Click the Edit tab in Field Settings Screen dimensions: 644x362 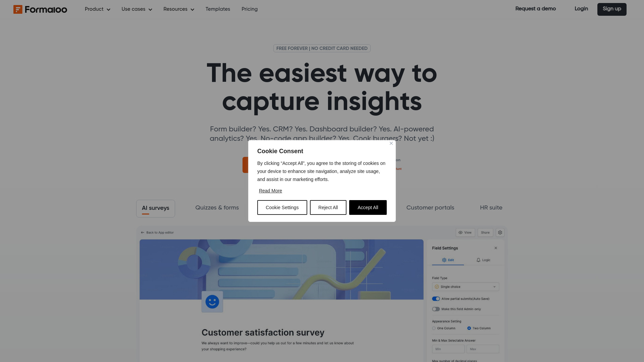[448, 260]
